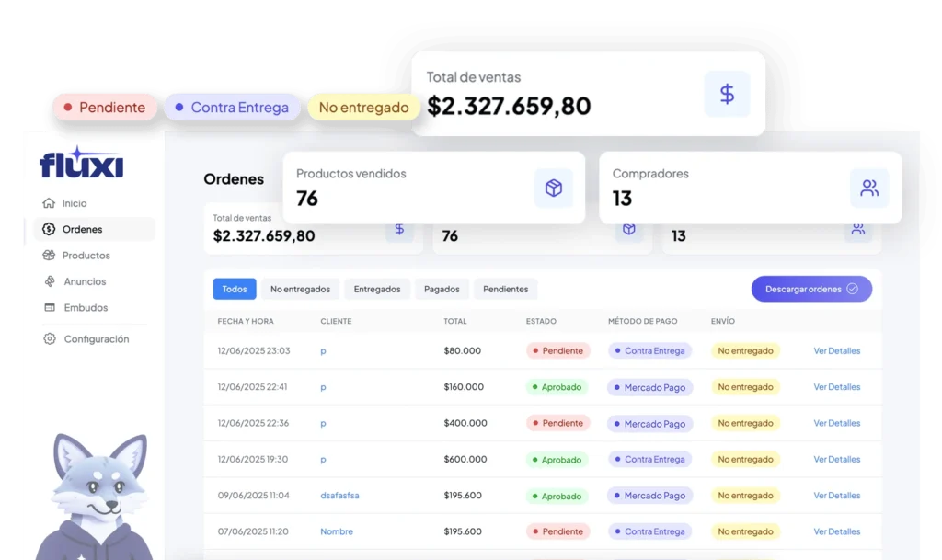Click the ENVÍO column header

(723, 321)
